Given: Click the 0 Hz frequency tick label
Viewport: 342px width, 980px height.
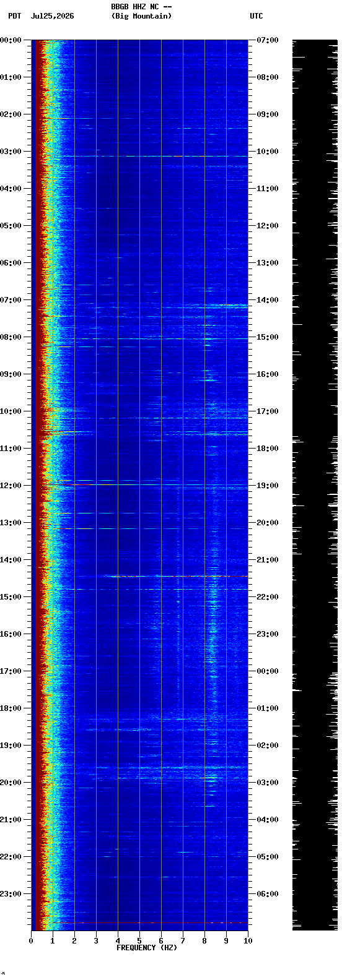Looking at the screenshot, I should click(31, 941).
